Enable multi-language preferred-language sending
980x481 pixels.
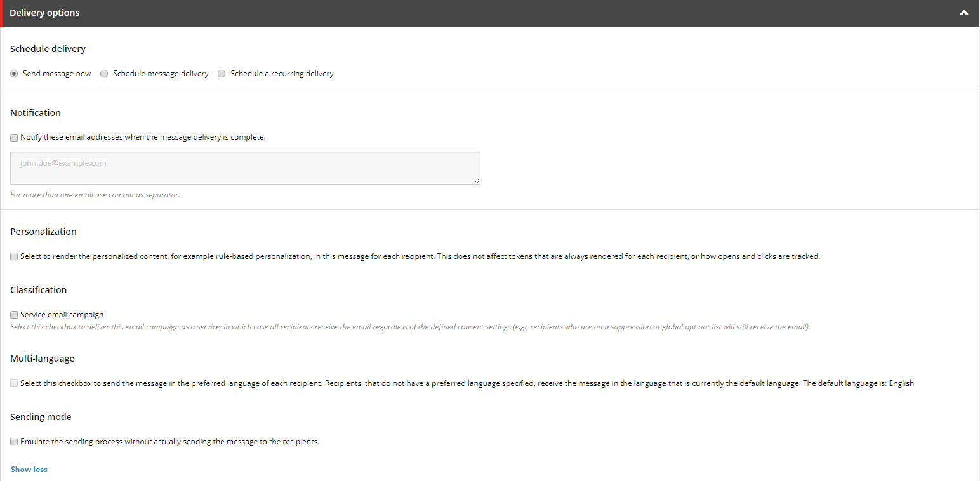[x=13, y=383]
